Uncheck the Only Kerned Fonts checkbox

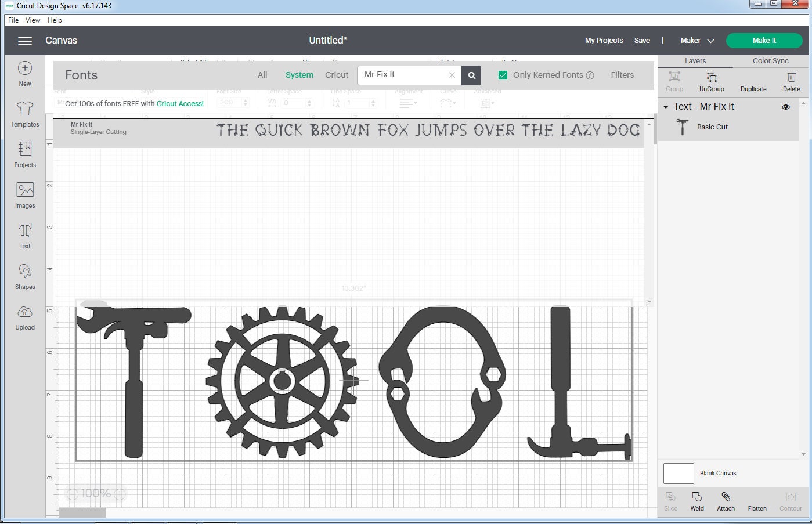(502, 75)
